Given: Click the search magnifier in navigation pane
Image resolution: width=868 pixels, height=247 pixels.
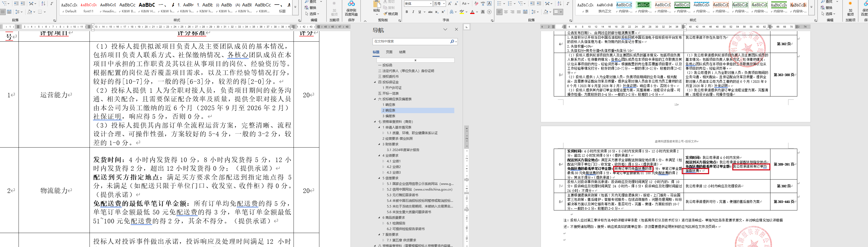Looking at the screenshot, I should pyautogui.click(x=452, y=41).
